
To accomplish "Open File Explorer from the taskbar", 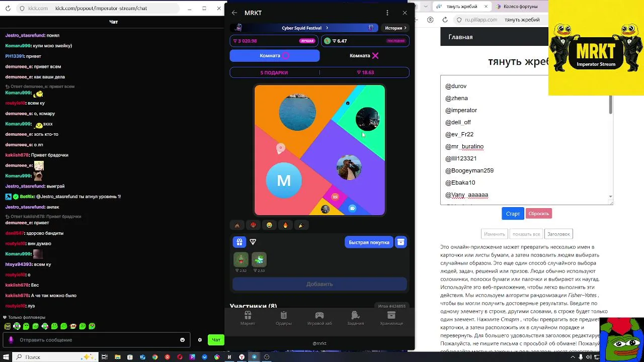I will pos(117,357).
